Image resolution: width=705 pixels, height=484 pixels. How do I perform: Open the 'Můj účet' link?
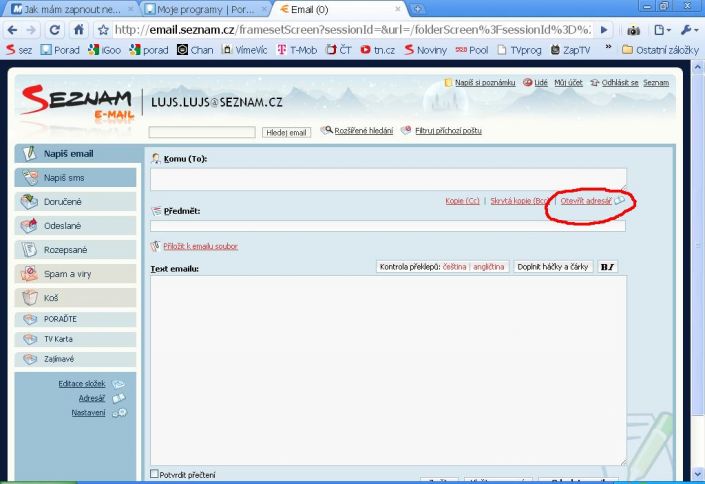tap(568, 83)
